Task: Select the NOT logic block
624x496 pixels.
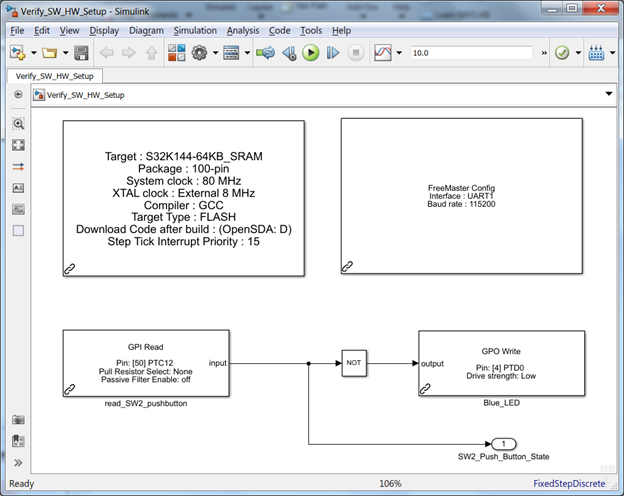Action: (354, 363)
